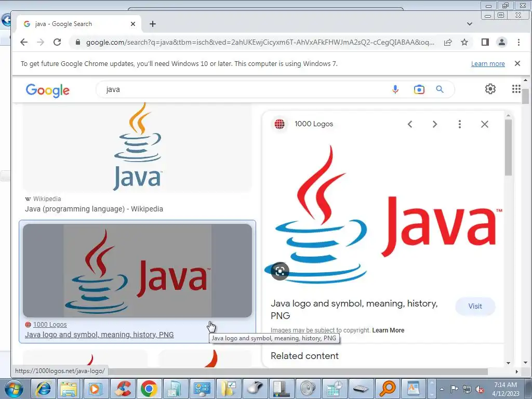Open the clock showing 7:14 AM
The height and width of the screenshot is (399, 532).
click(506, 389)
